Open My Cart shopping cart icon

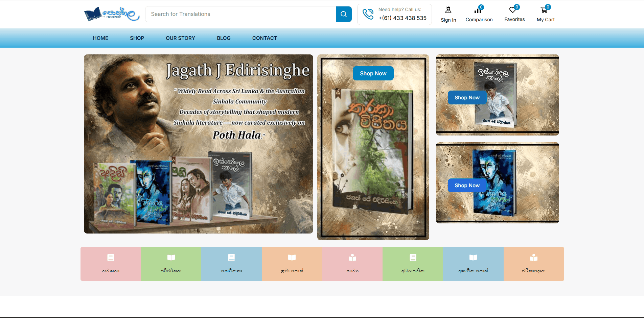(544, 10)
